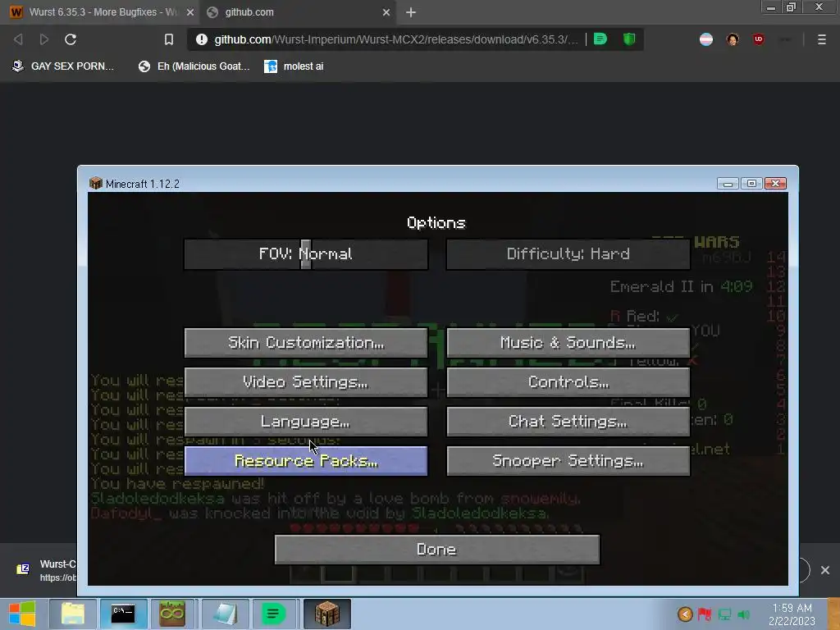Go forward in browser history
This screenshot has width=840, height=630.
coord(44,39)
